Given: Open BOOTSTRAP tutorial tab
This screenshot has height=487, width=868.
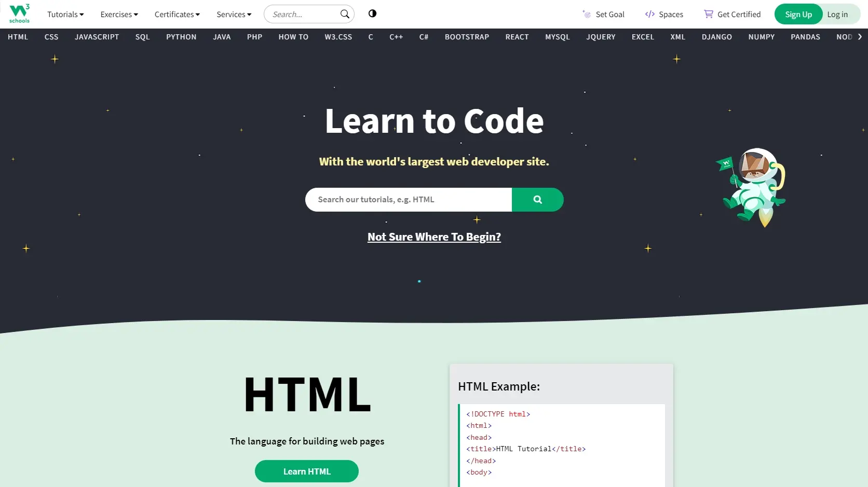Looking at the screenshot, I should [467, 37].
